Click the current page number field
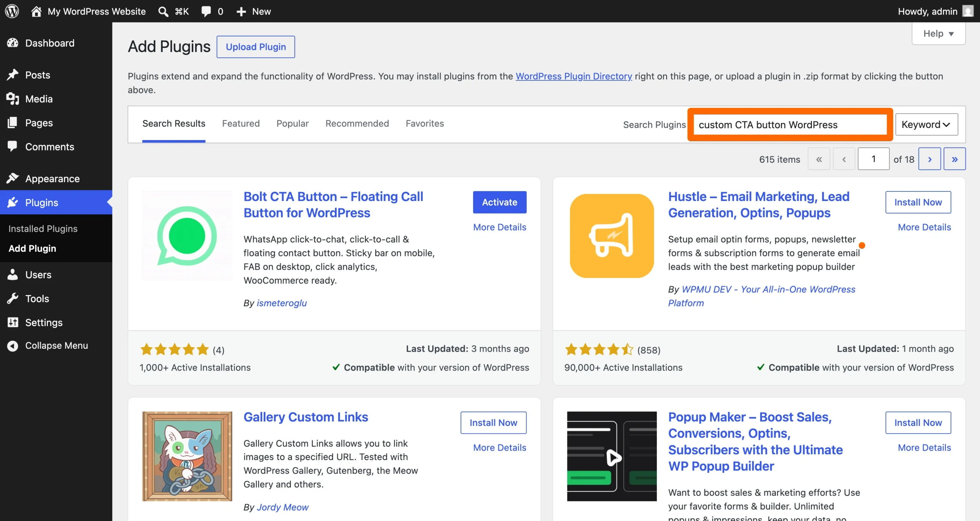980x521 pixels. coord(874,159)
